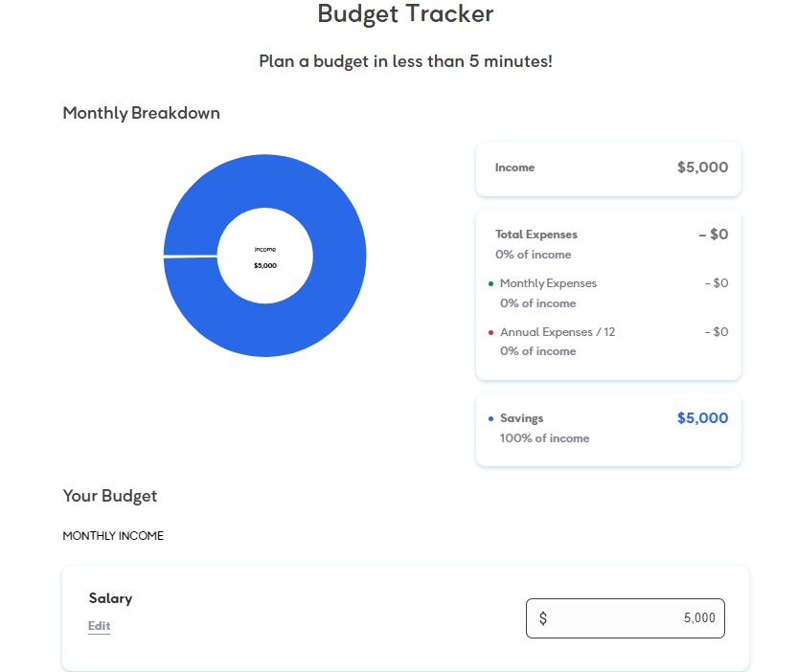Click the Annual Expenses / 12 label
797x672 pixels.
(x=558, y=332)
